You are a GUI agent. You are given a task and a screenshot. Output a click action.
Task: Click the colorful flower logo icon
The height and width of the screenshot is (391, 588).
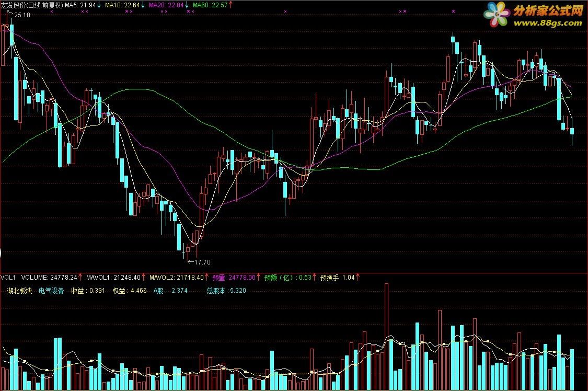[x=497, y=14]
